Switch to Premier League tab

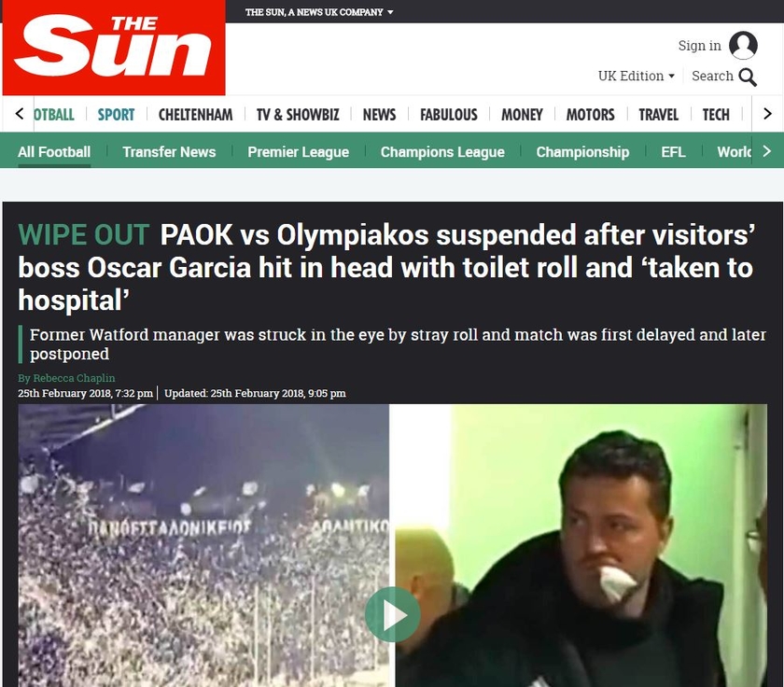pos(298,151)
